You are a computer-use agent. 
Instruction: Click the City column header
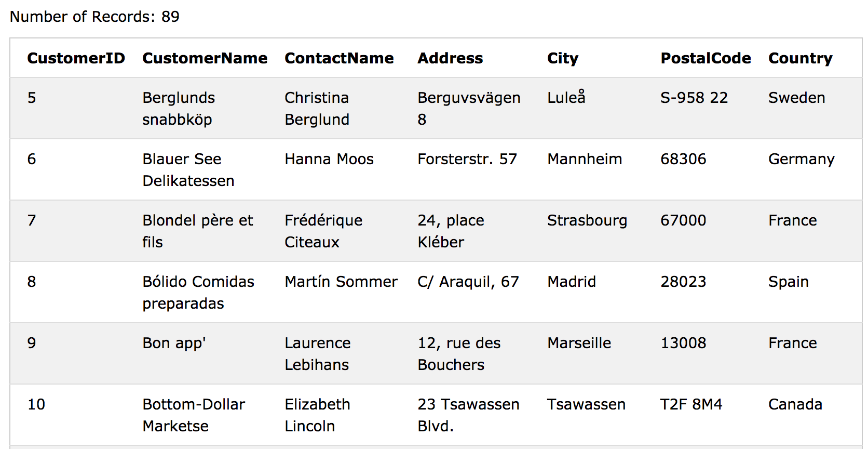(563, 58)
